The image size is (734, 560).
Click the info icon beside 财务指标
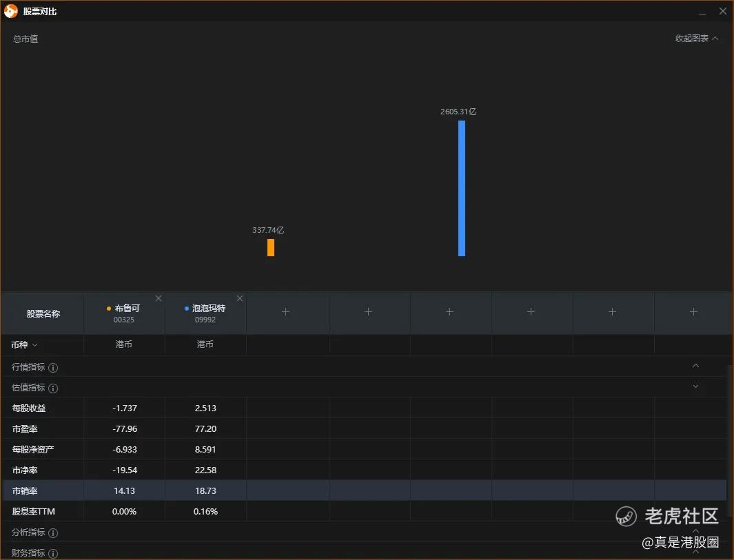[x=53, y=553]
